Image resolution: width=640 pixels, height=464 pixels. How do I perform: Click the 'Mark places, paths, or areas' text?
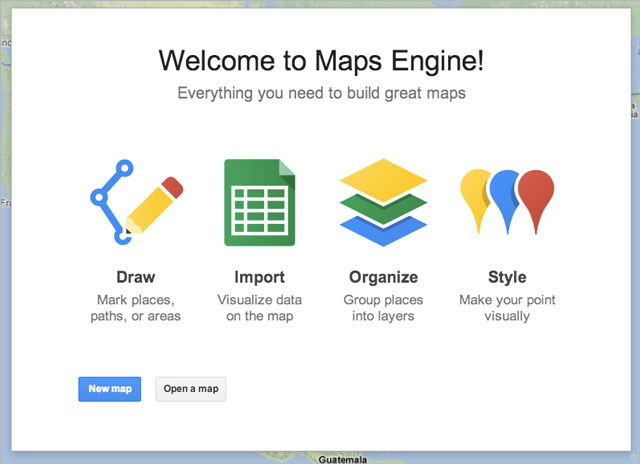[136, 308]
